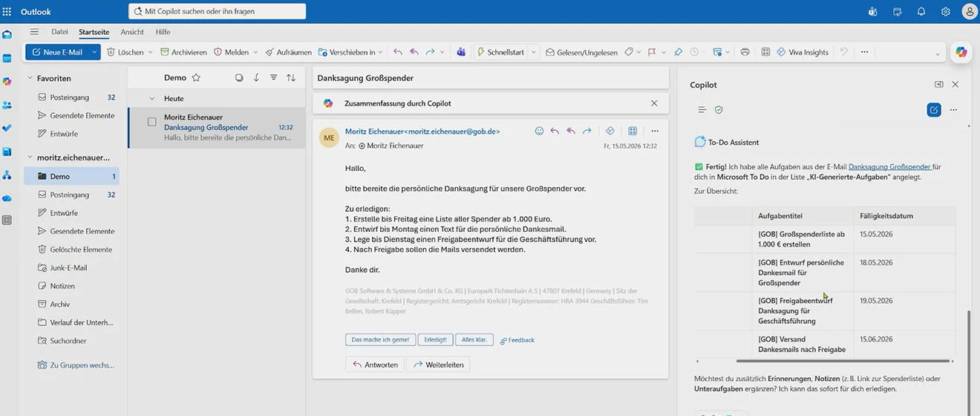Tick the checkbox on Moritz Eichenauer's message
The width and height of the screenshot is (980, 416).
pyautogui.click(x=151, y=122)
